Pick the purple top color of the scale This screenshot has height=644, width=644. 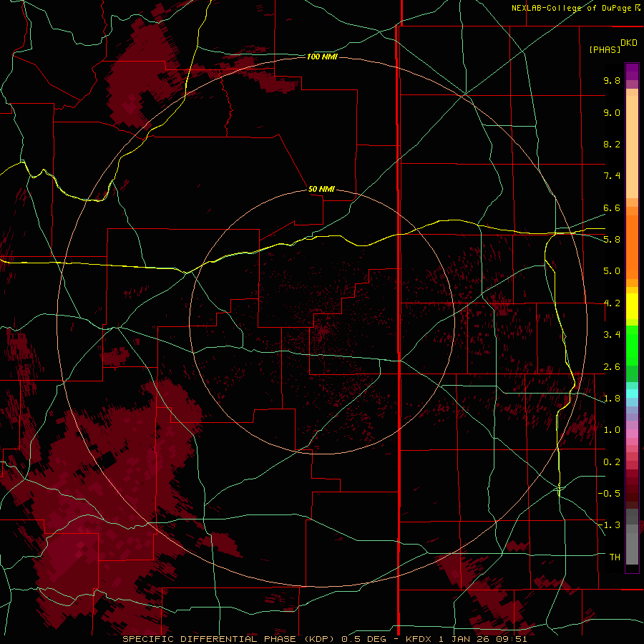tap(632, 72)
